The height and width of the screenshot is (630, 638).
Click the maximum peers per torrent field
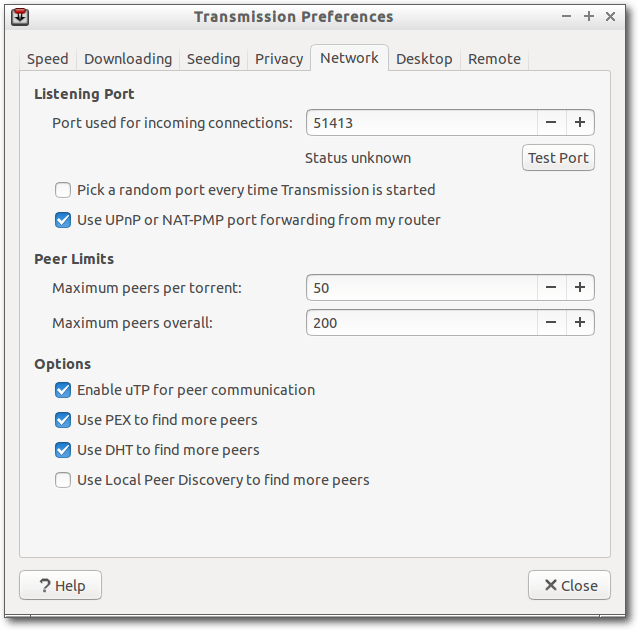point(422,288)
